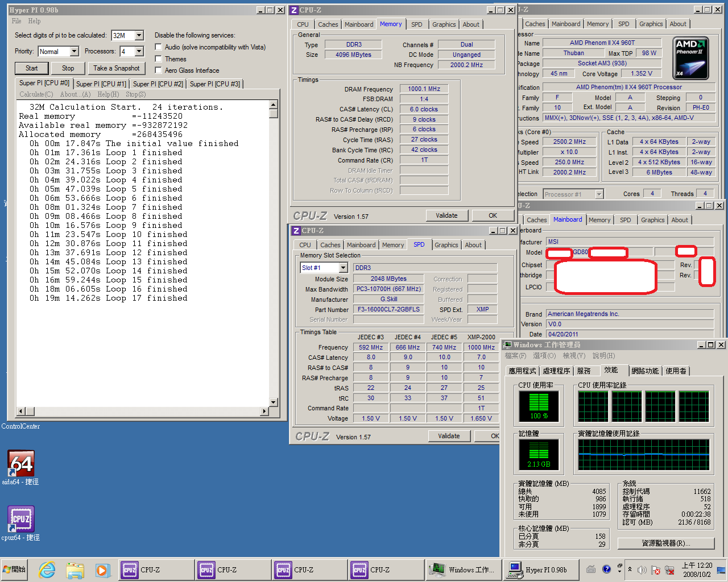728x582 pixels.
Task: Open 資源監視器(R)... in Task Manager
Action: pos(665,543)
